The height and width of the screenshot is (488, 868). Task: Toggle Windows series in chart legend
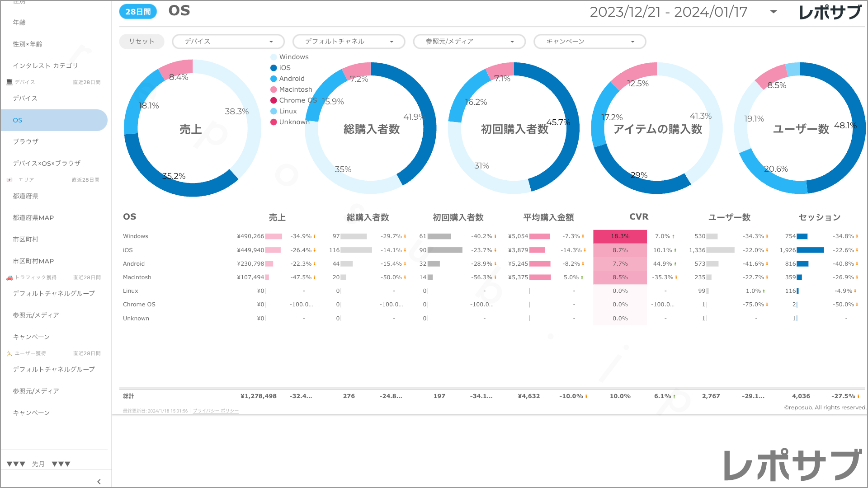point(293,57)
